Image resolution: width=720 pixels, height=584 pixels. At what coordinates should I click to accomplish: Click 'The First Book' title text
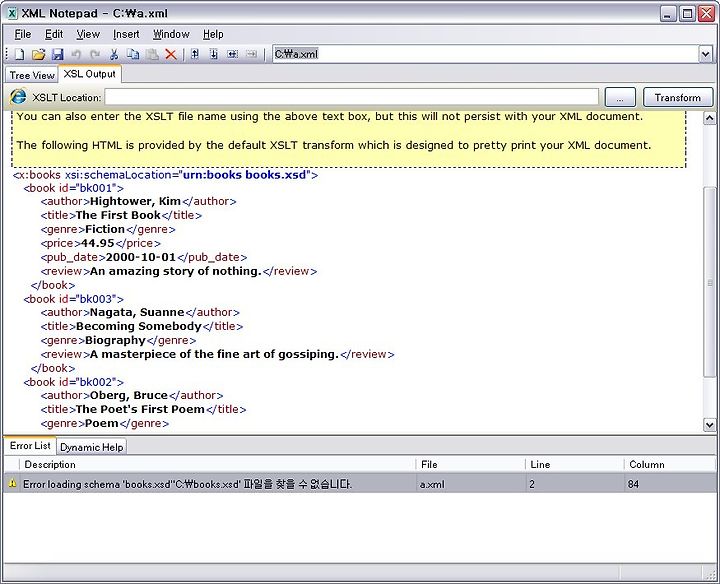coord(118,215)
